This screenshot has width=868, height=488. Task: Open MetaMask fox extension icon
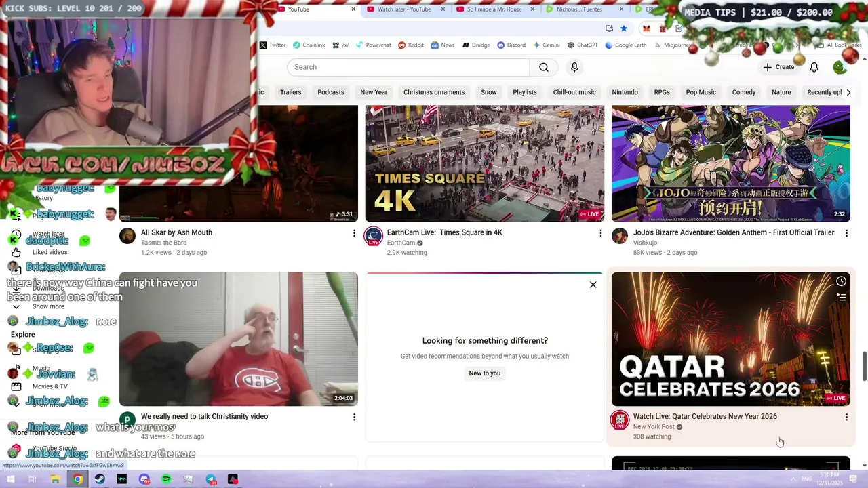pyautogui.click(x=646, y=28)
